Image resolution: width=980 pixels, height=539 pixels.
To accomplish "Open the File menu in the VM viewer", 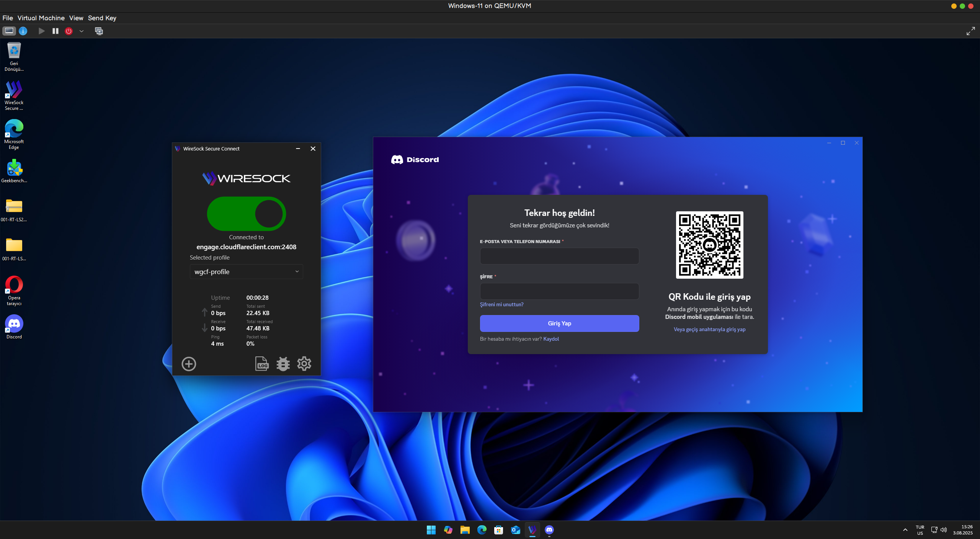I will click(8, 18).
